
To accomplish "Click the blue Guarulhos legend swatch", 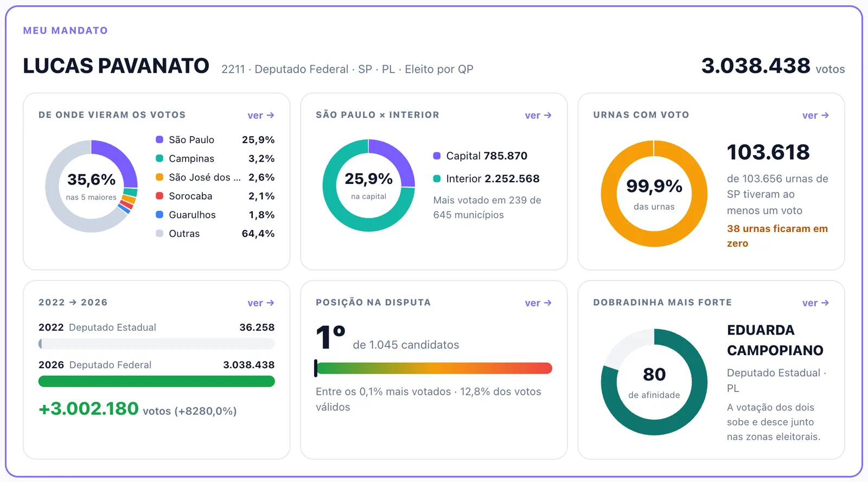I will [x=159, y=215].
